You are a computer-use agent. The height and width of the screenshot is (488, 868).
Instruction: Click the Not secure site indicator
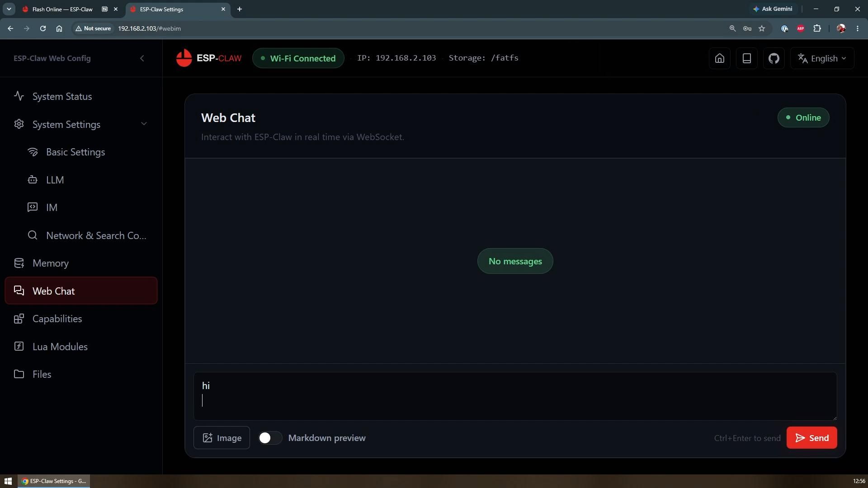click(x=93, y=28)
